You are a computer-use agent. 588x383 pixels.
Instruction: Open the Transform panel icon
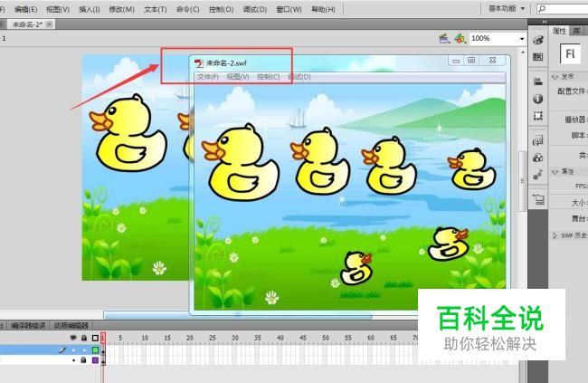[538, 116]
